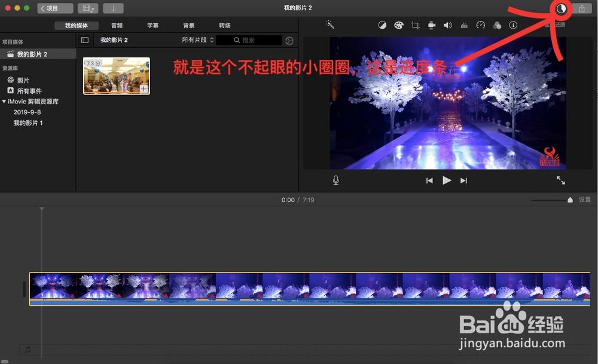The height and width of the screenshot is (364, 598).
Task: Click the 还原 revert button
Action: [560, 25]
